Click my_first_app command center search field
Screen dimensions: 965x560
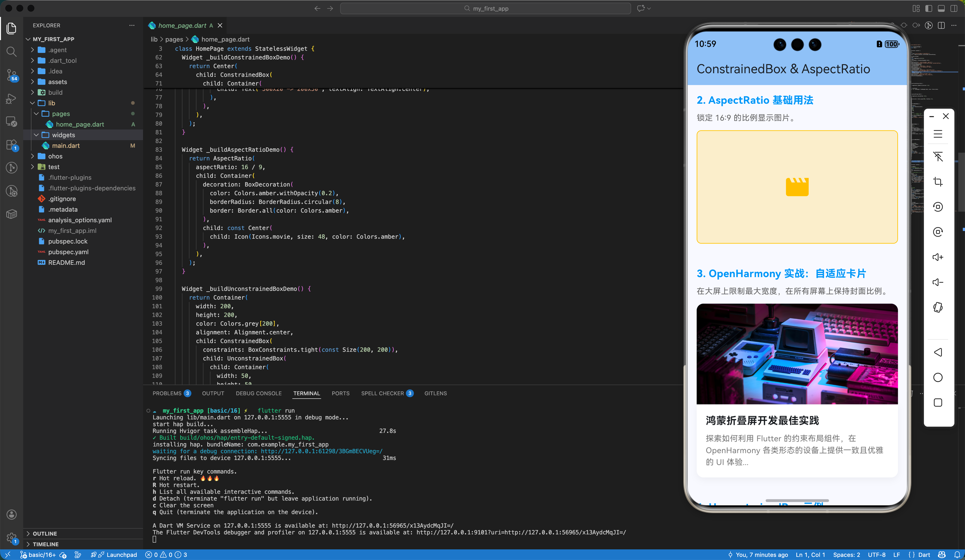[x=486, y=8]
